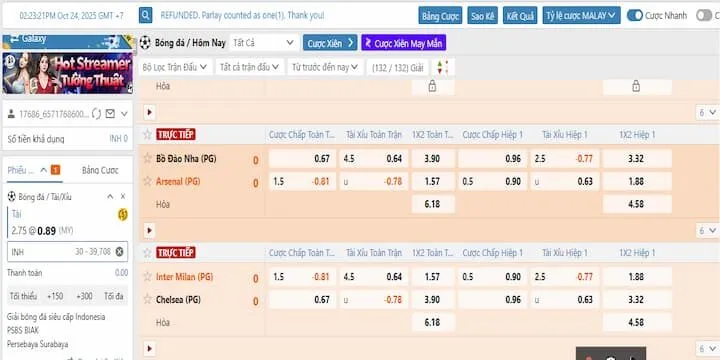This screenshot has width=720, height=360.
Task: Open Tất cả trận đấu dropdown
Action: (x=249, y=67)
